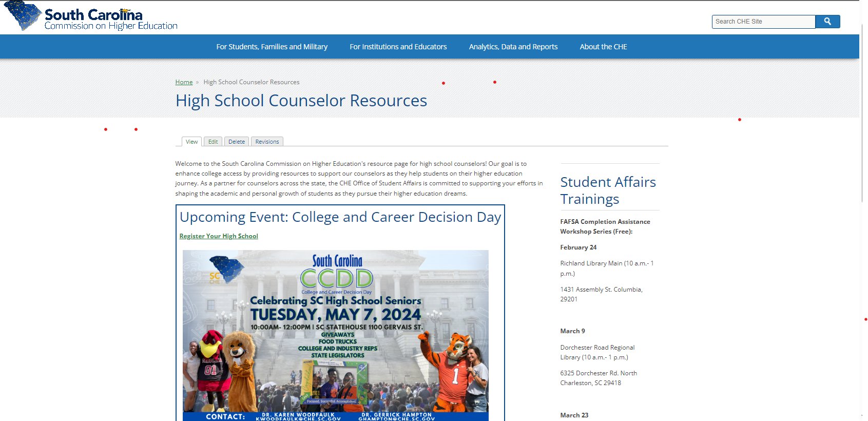Open the South Carolina CHE logo homepage
Image resolution: width=868 pixels, height=421 pixels.
coord(90,16)
